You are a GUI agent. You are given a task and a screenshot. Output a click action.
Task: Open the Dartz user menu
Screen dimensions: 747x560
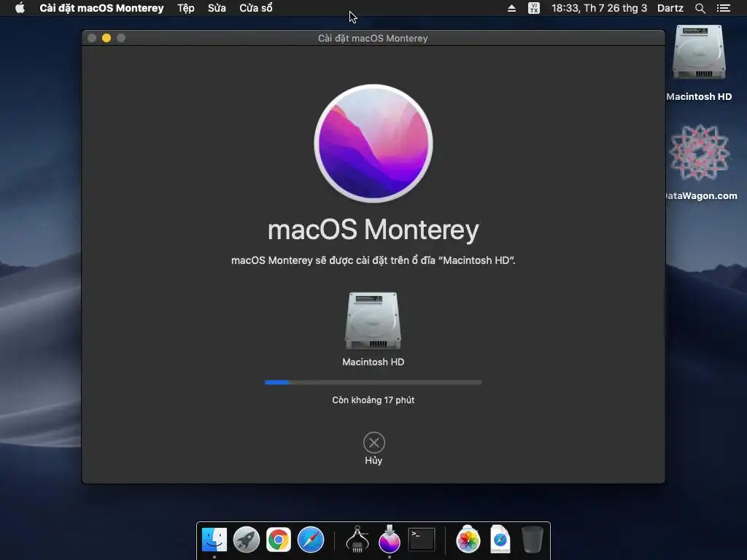coord(670,8)
